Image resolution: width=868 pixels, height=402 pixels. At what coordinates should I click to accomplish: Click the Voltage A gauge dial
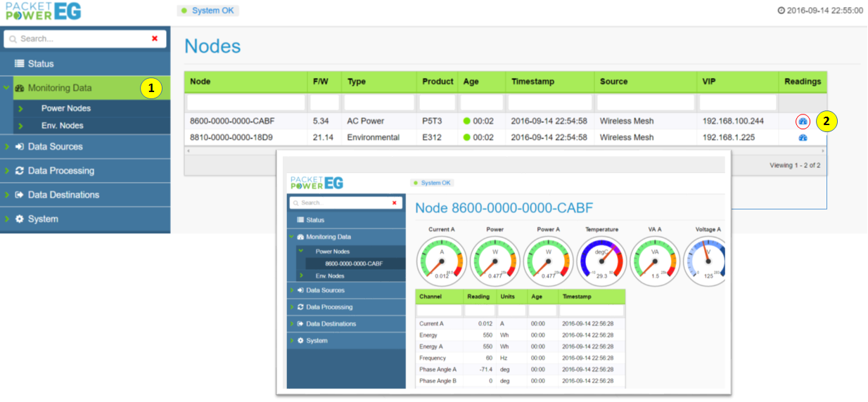[x=707, y=261]
